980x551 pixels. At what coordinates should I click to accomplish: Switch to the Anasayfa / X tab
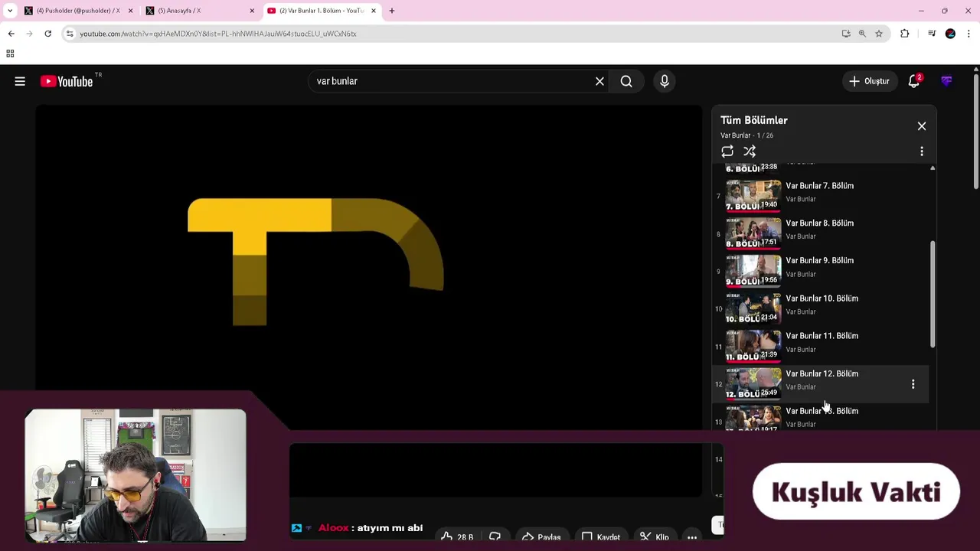pos(200,11)
